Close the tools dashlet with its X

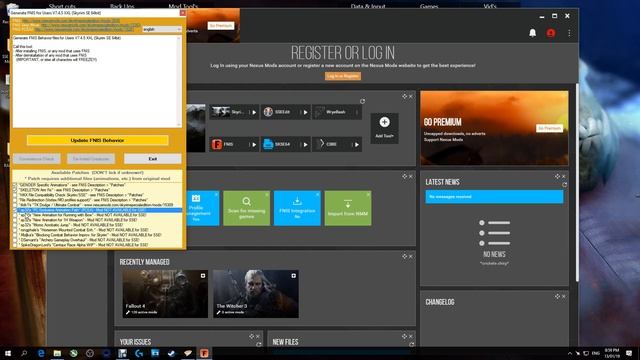coord(411,96)
